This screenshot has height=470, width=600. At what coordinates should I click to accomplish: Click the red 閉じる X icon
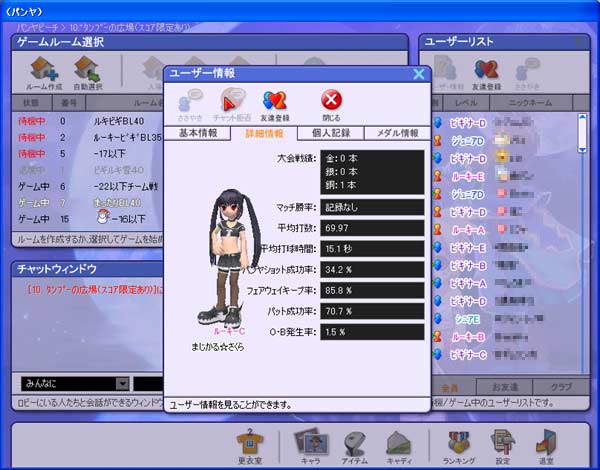331,100
